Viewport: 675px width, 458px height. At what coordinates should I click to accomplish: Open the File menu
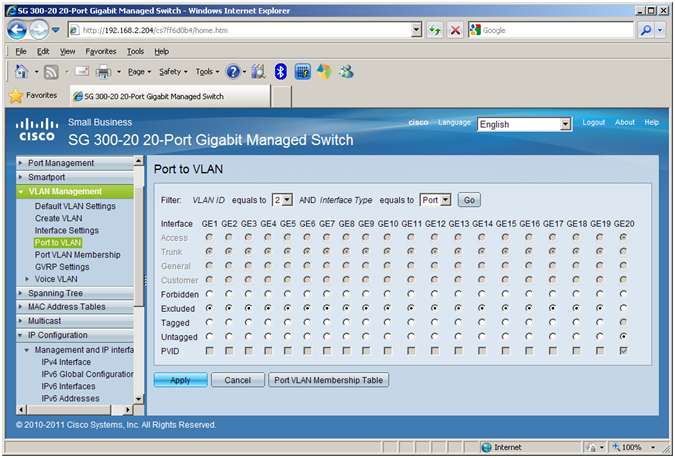pyautogui.click(x=21, y=51)
